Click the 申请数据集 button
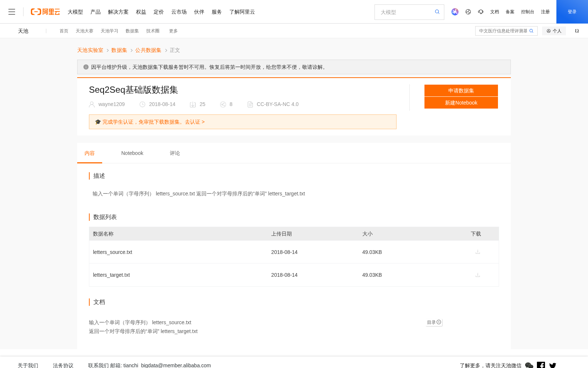Image resolution: width=588 pixels, height=368 pixels. (x=461, y=91)
